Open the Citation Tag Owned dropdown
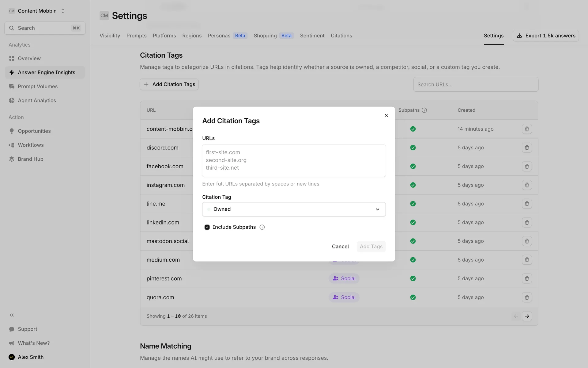 click(x=294, y=209)
